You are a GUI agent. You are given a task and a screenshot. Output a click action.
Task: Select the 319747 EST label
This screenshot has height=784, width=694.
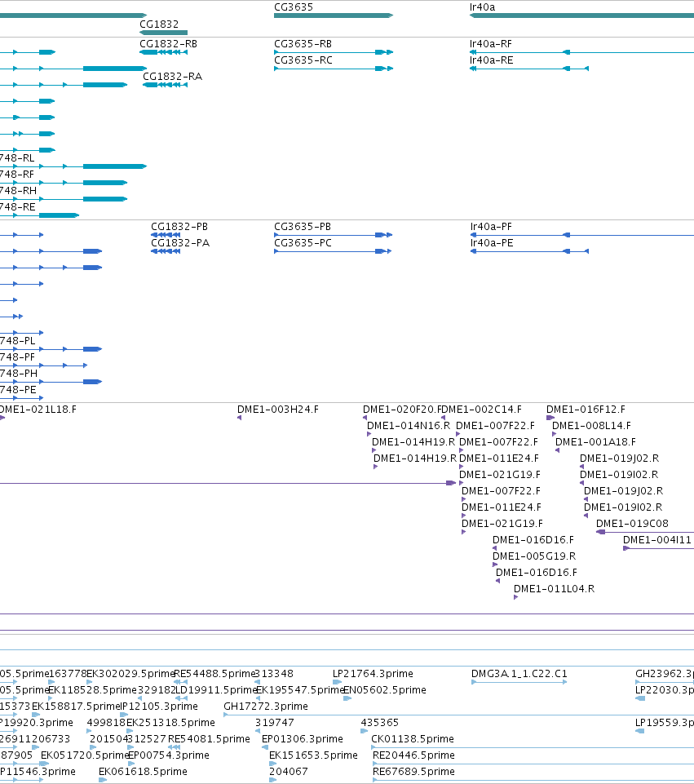coord(274,723)
